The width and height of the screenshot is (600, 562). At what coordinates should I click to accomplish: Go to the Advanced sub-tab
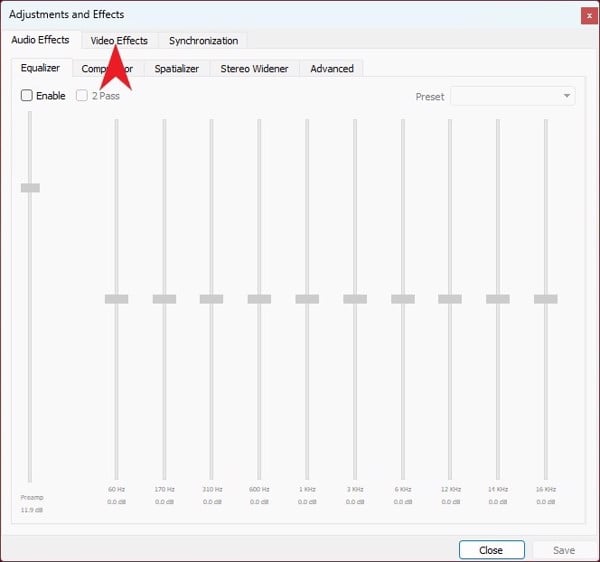coord(332,69)
